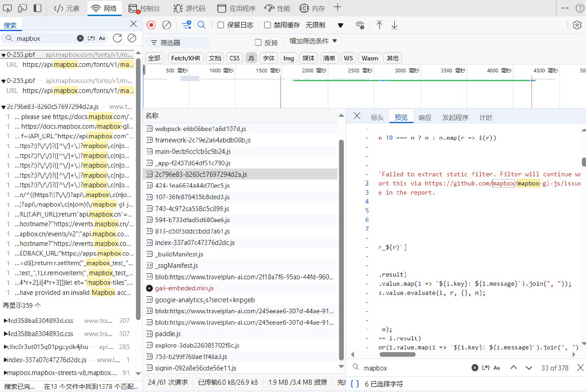Open DevTools more options ellipsis menu
This screenshot has width=586, height=392.
(x=565, y=8)
